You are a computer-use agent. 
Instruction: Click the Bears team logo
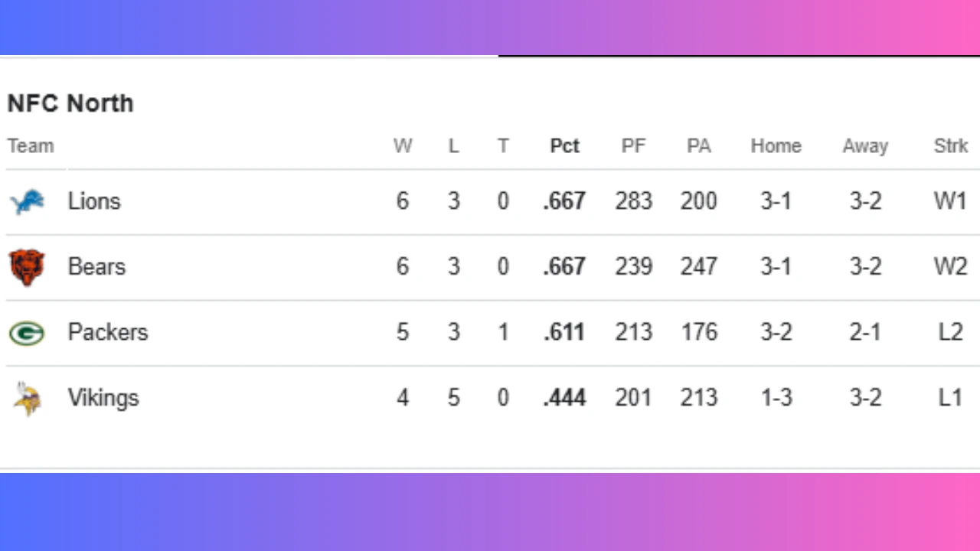pos(27,266)
